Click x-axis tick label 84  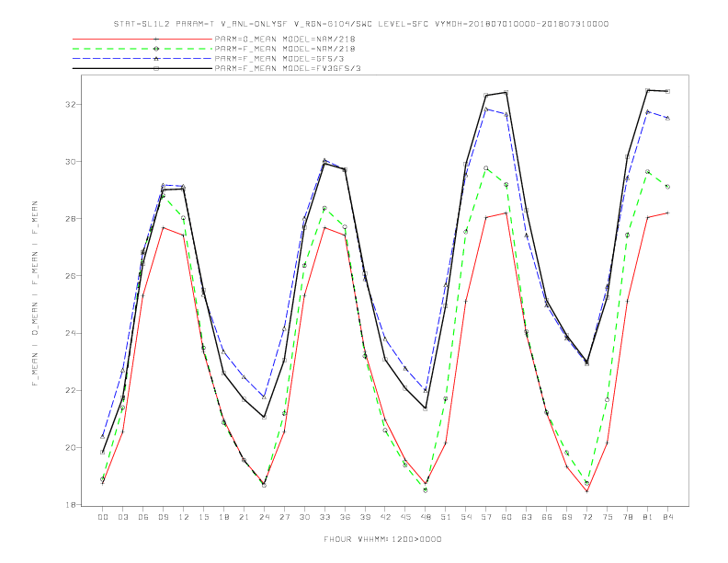coord(667,517)
